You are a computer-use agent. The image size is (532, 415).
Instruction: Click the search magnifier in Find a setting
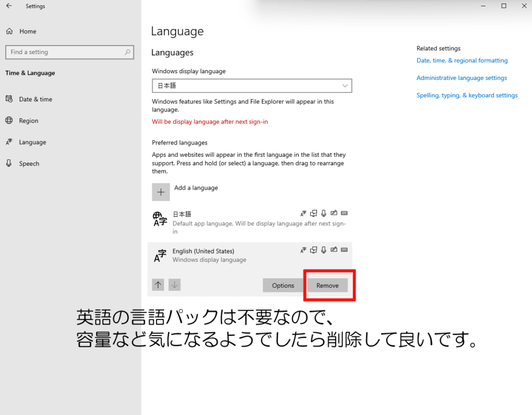(127, 52)
